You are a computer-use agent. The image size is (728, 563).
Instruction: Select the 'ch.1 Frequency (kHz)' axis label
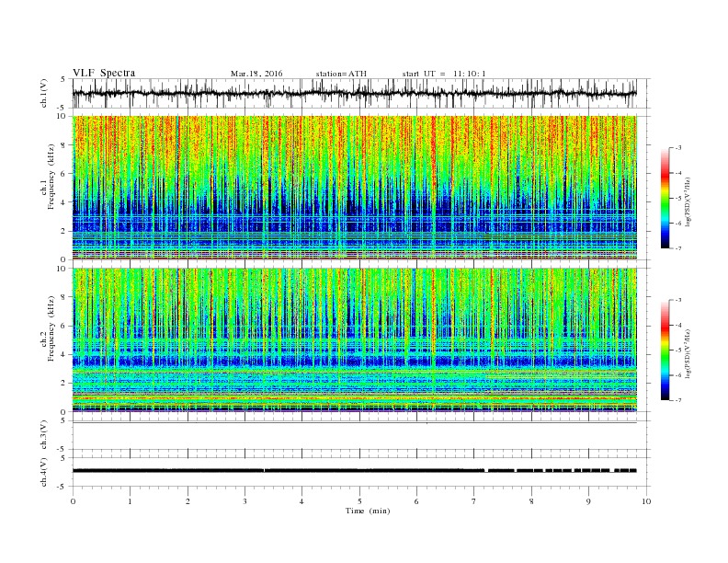[48, 177]
